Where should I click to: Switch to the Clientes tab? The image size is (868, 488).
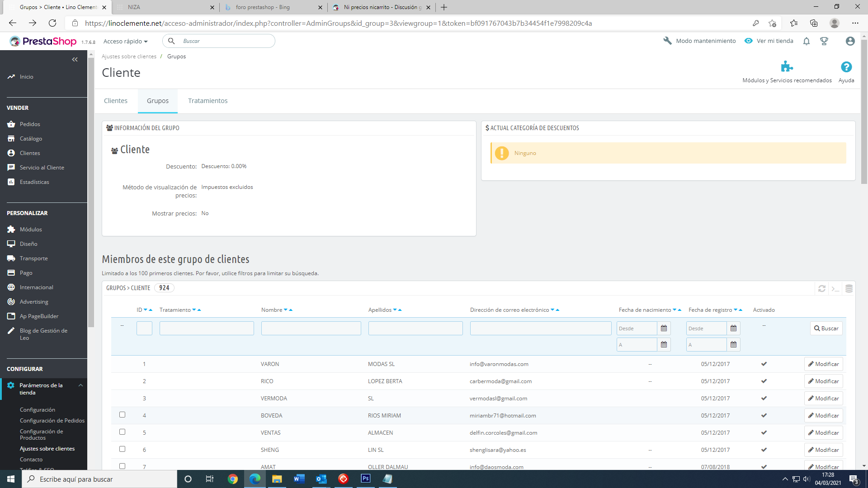coord(116,101)
